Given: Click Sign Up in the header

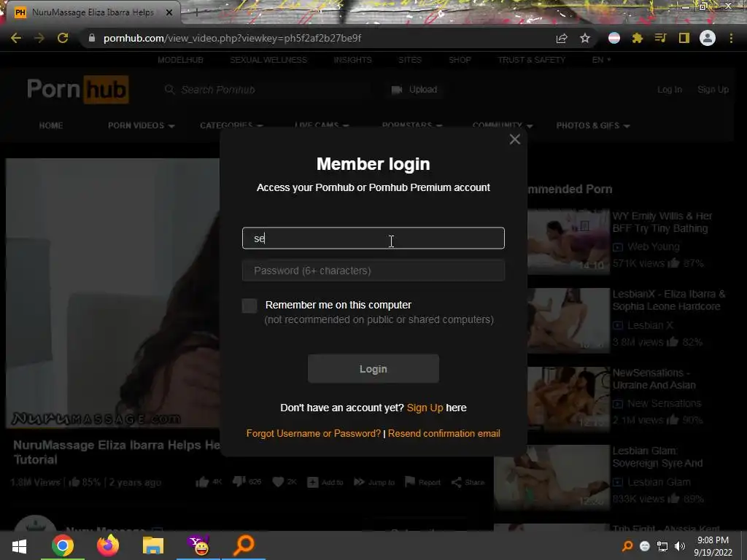Looking at the screenshot, I should point(713,90).
